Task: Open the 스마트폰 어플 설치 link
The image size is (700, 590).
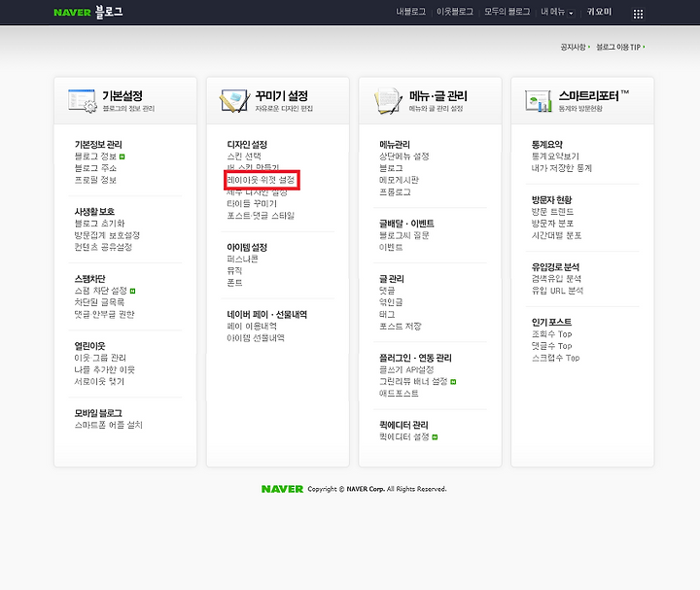Action: (x=109, y=426)
